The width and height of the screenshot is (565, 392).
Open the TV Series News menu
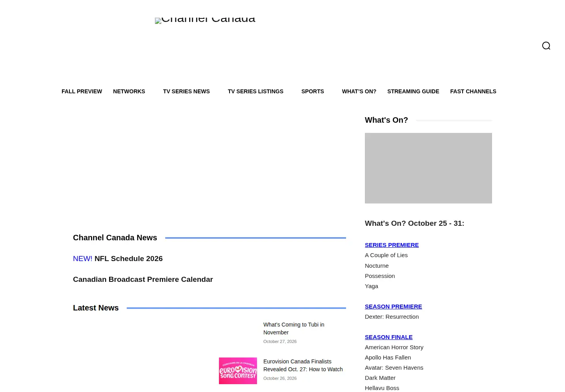pyautogui.click(x=186, y=91)
